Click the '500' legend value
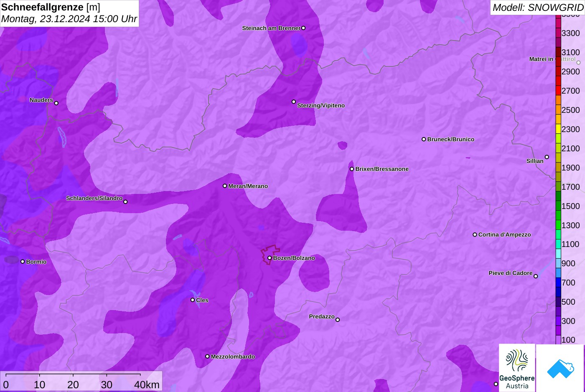Viewport: 585px width, 392px height. (568, 302)
